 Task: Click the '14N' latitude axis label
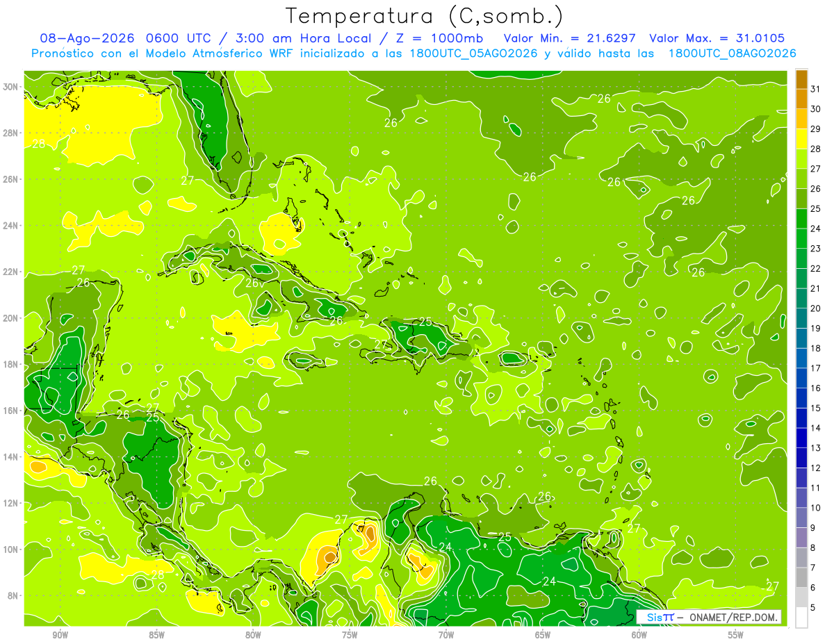pos(11,457)
